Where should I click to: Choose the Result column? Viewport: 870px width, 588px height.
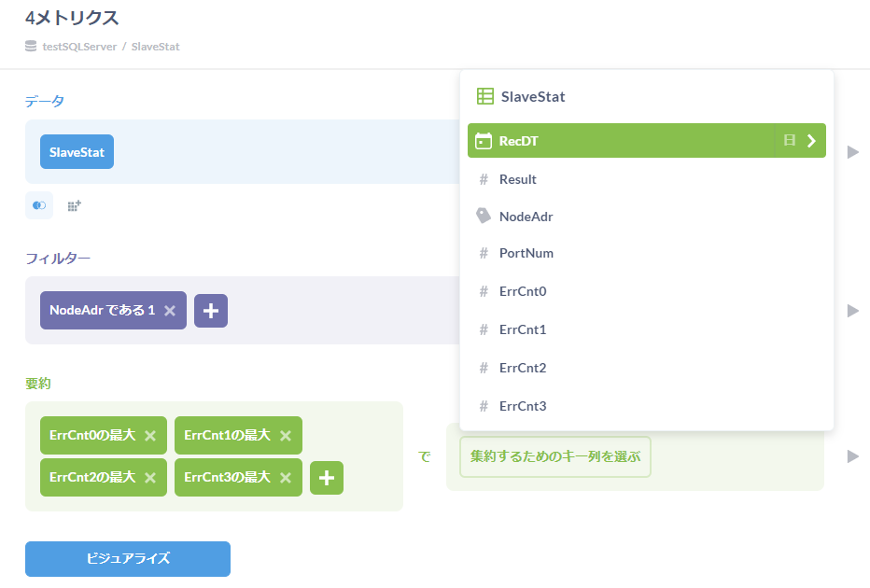click(517, 179)
